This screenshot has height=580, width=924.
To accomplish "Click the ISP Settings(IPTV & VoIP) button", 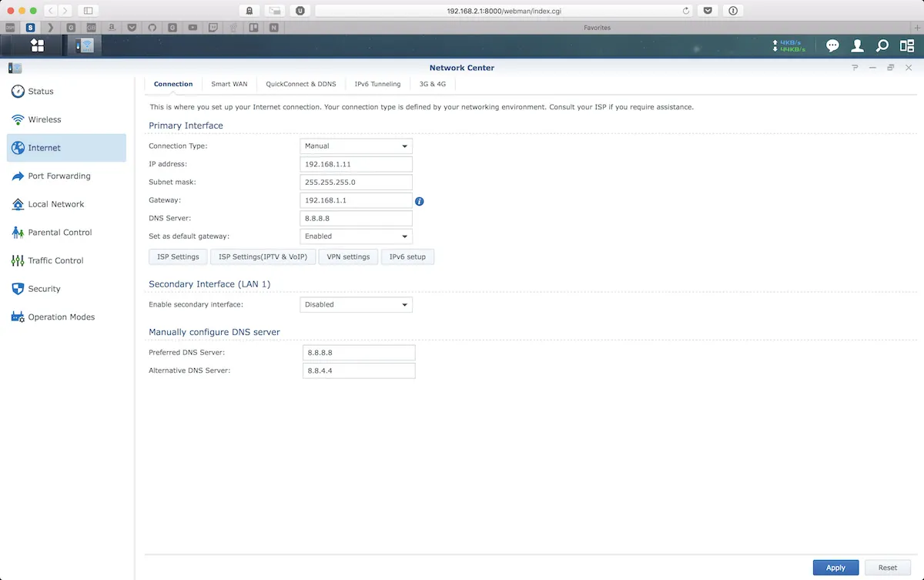I will tap(263, 256).
